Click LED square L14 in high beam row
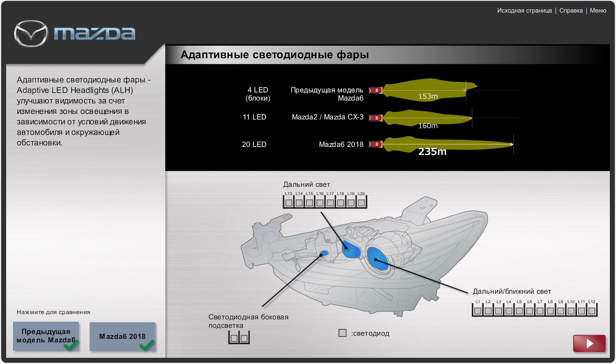 pos(299,203)
